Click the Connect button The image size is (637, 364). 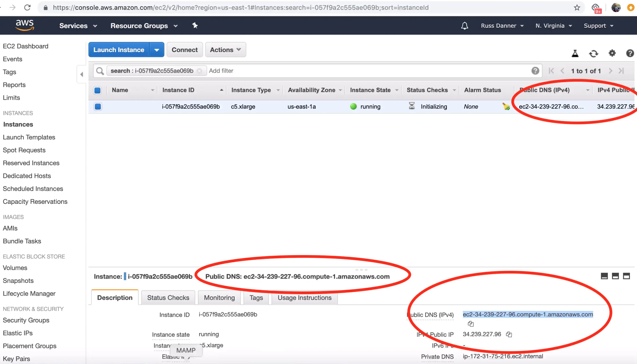coord(184,50)
